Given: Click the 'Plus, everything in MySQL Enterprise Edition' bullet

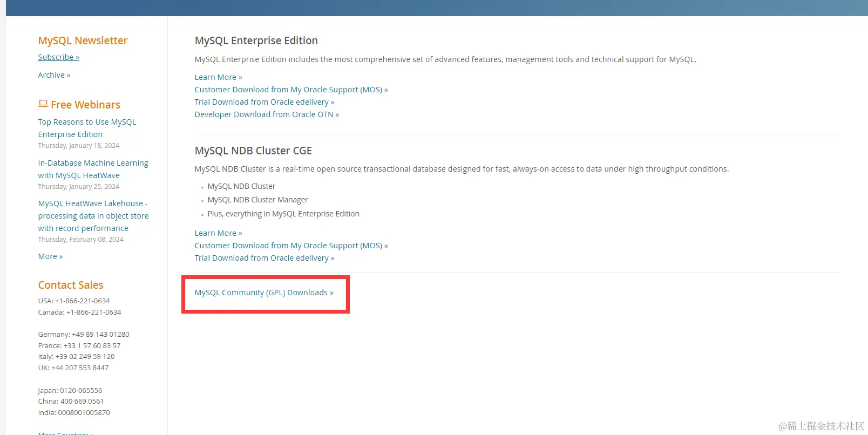Looking at the screenshot, I should (283, 214).
